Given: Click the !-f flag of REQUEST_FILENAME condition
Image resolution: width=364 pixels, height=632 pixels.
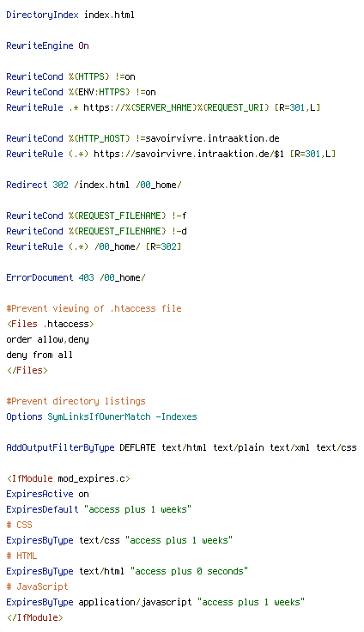Looking at the screenshot, I should 179,216.
